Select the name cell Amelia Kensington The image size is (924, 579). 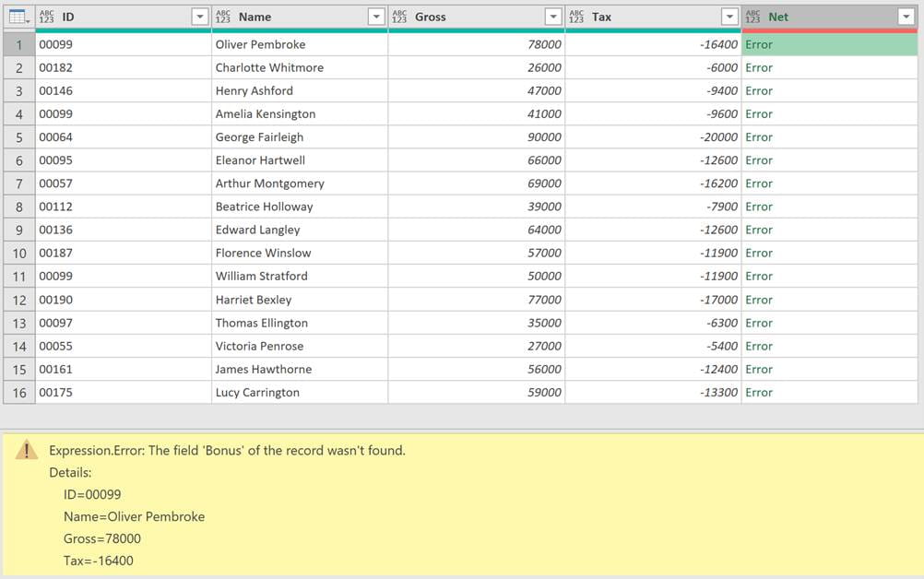pyautogui.click(x=300, y=113)
